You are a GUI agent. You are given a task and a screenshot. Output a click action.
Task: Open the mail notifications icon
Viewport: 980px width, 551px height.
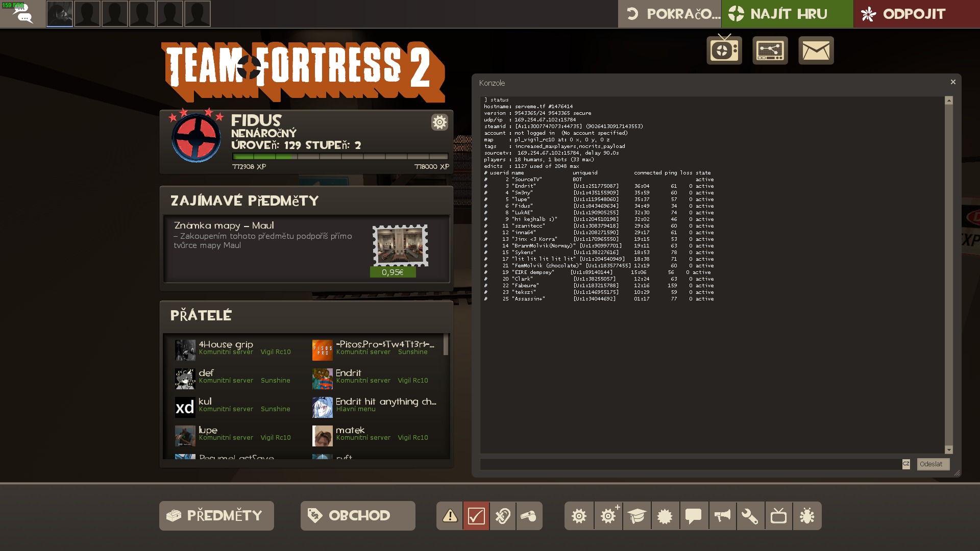coord(816,51)
